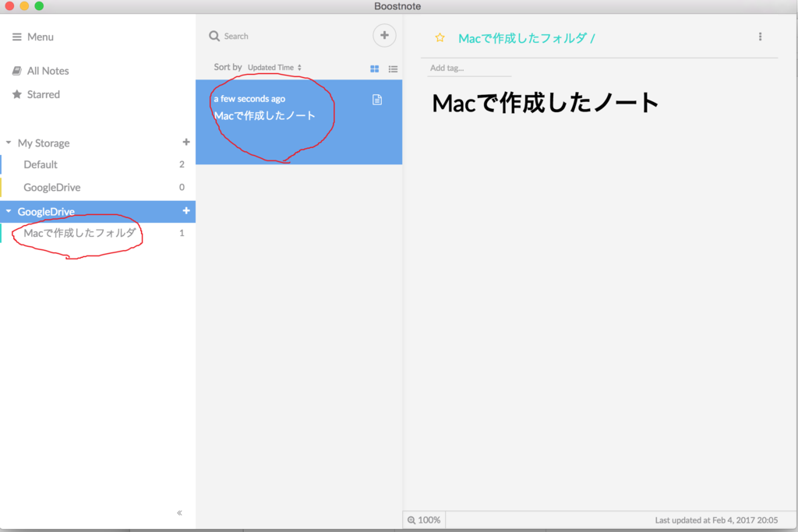Select the Macで作成したフォルダ folder
The width and height of the screenshot is (798, 532).
(x=97, y=233)
